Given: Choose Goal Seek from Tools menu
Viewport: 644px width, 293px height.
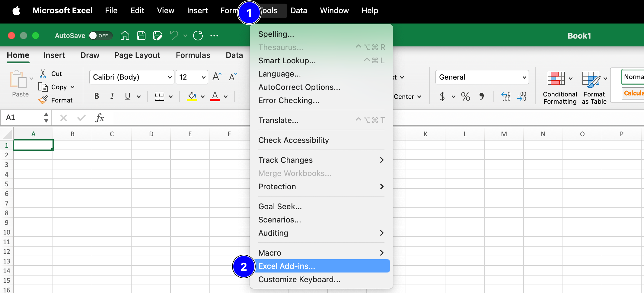Looking at the screenshot, I should [x=280, y=206].
